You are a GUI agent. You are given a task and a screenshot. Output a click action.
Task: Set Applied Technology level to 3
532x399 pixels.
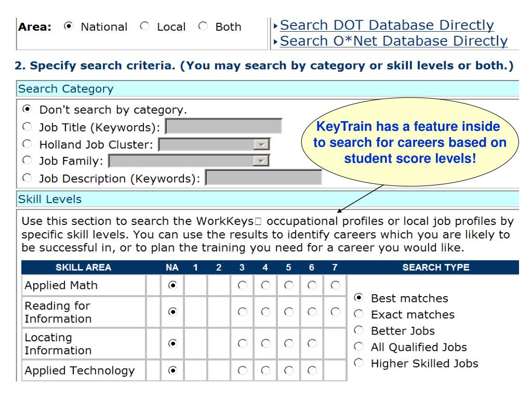coord(242,370)
